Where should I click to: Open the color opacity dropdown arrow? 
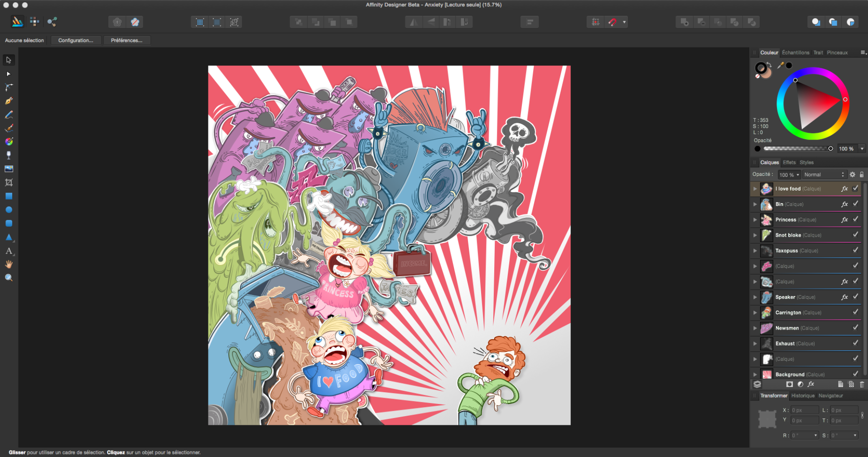862,149
